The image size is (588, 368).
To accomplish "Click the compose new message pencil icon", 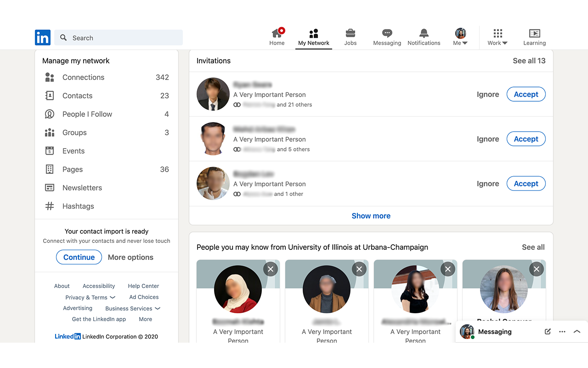I will pos(547,331).
